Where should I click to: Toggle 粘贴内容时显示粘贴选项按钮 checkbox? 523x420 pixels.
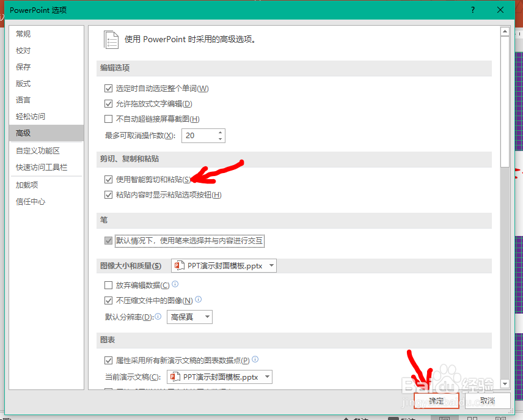click(108, 194)
